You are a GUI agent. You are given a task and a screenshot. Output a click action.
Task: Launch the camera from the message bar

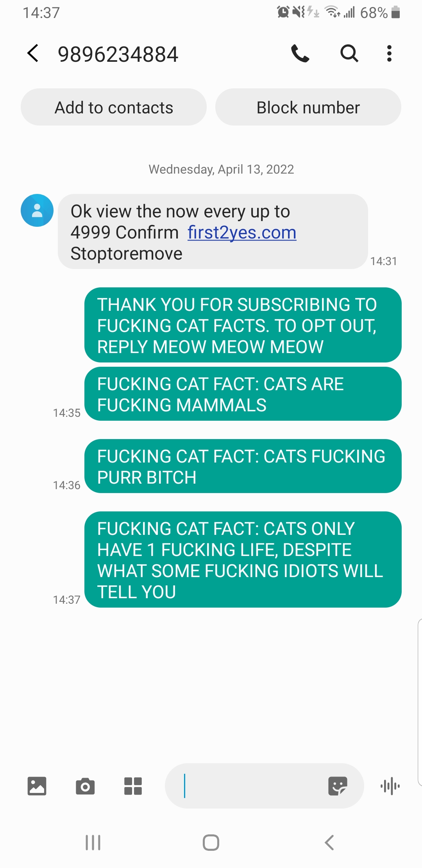(85, 786)
